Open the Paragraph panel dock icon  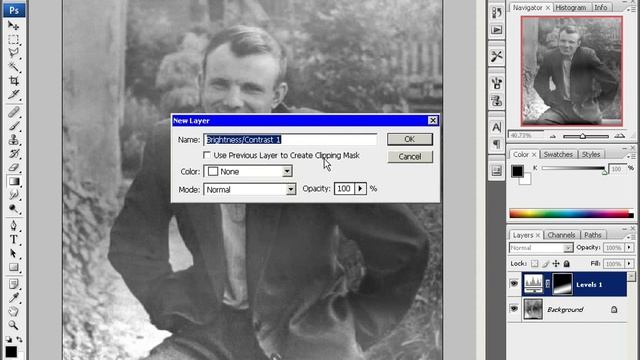(496, 144)
